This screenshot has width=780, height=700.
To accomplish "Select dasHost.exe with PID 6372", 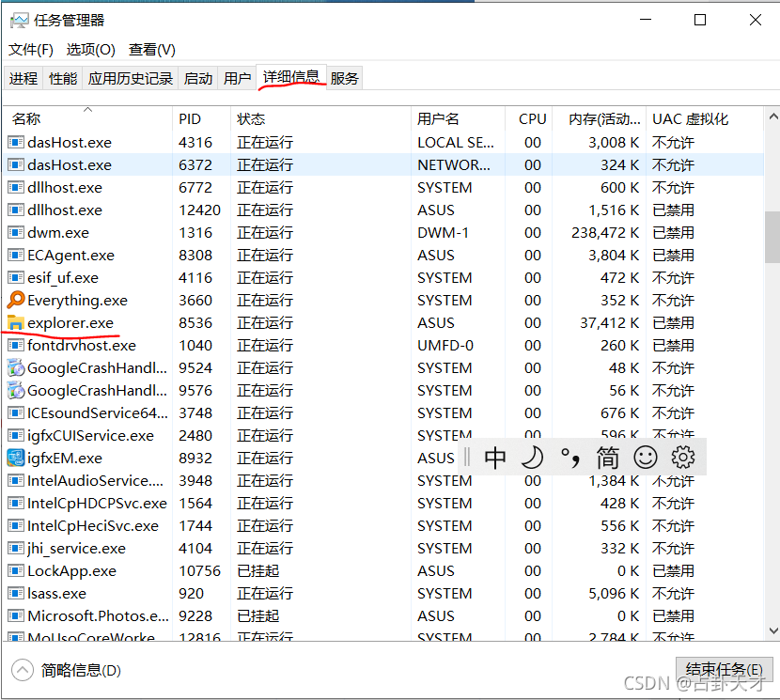I will click(383, 164).
